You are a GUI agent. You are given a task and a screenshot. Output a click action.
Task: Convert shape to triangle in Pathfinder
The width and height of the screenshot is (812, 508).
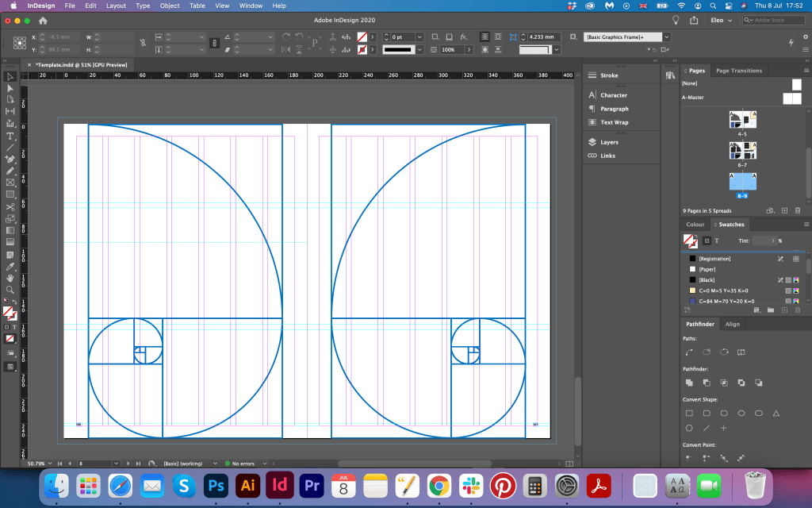[x=776, y=414]
